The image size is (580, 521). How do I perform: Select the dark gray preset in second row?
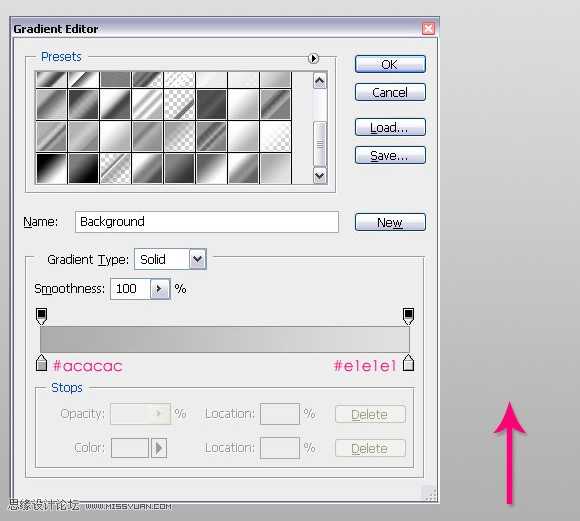click(211, 105)
